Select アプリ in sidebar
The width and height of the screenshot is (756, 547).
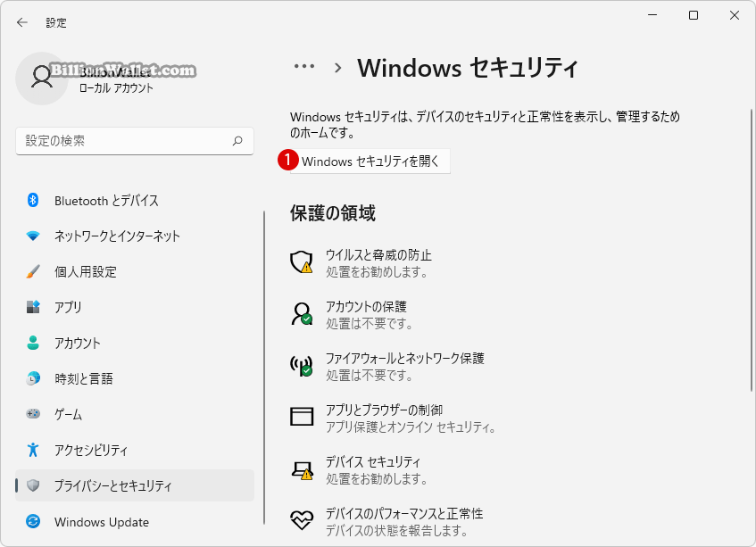tap(135, 307)
